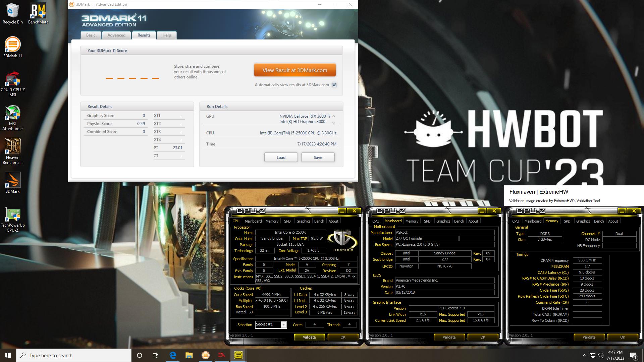Switch to the Advanced tab in 3DMark 11
The height and width of the screenshot is (362, 644).
pos(116,35)
